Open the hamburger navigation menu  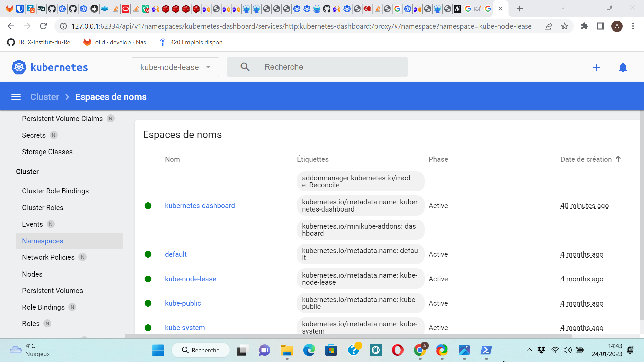pos(16,97)
